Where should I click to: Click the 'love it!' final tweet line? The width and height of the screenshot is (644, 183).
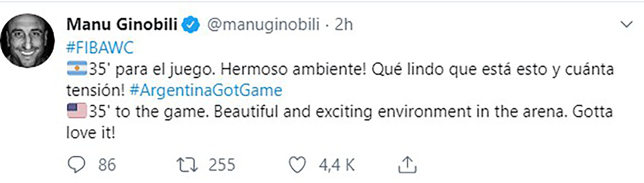[91, 133]
